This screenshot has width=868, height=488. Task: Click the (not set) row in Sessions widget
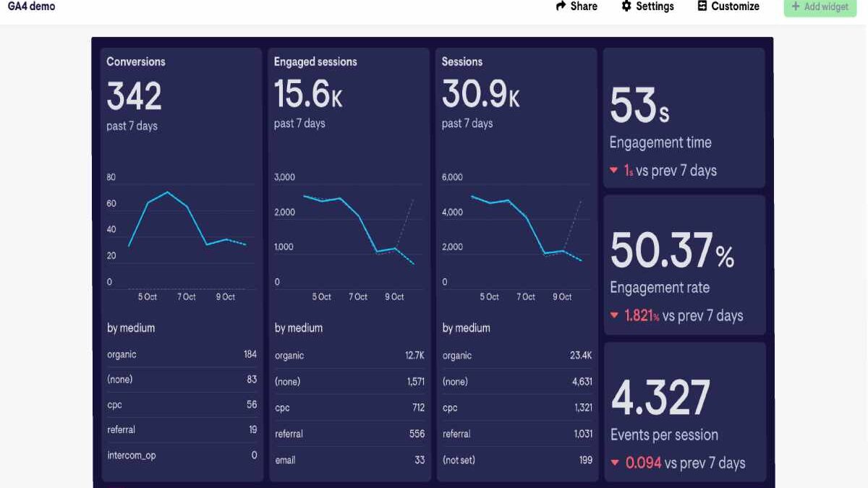tap(516, 460)
